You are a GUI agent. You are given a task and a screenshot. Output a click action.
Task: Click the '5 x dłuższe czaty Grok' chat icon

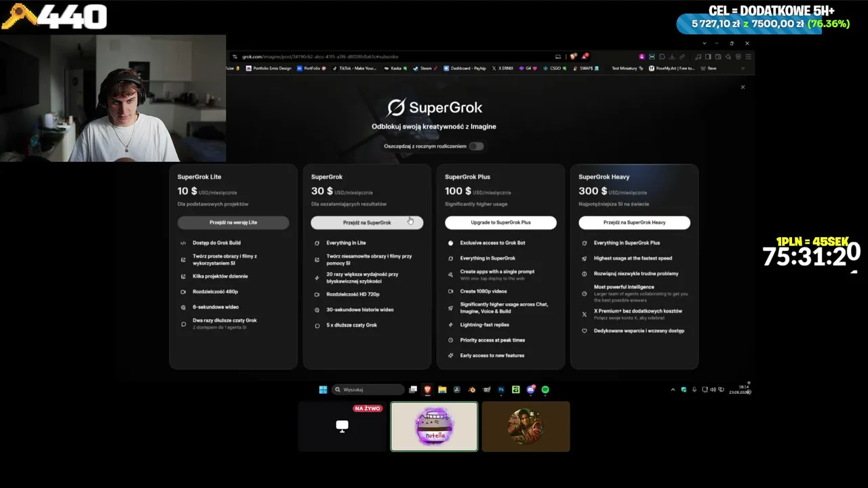click(x=317, y=325)
